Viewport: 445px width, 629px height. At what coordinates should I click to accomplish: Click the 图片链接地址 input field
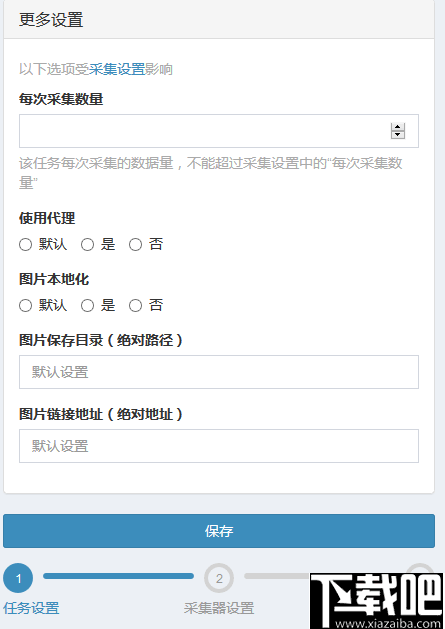[x=219, y=446]
